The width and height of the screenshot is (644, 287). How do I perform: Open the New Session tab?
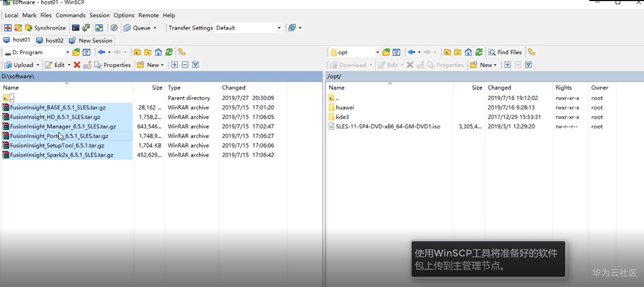pyautogui.click(x=91, y=40)
